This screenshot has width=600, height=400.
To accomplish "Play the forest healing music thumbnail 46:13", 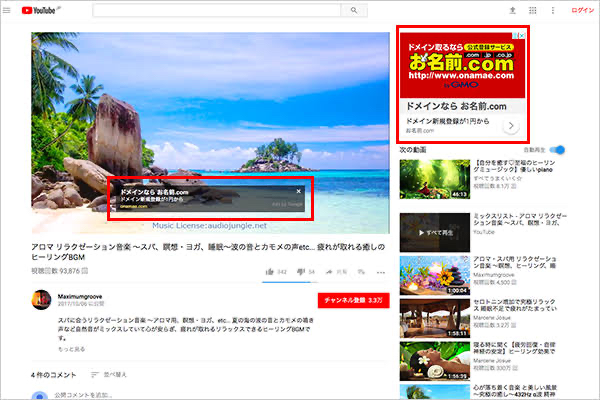I will coord(435,179).
